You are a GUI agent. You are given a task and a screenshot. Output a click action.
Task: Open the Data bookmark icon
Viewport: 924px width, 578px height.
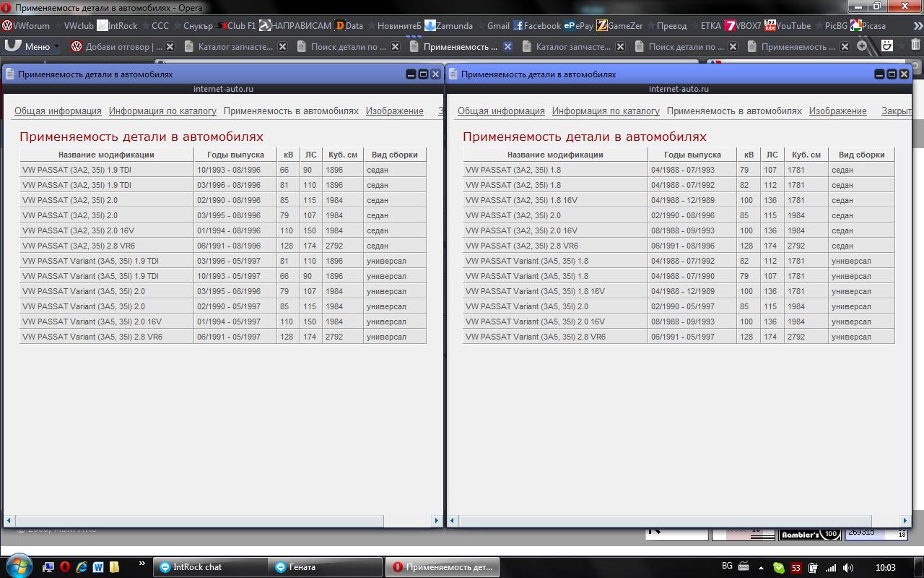click(x=339, y=25)
